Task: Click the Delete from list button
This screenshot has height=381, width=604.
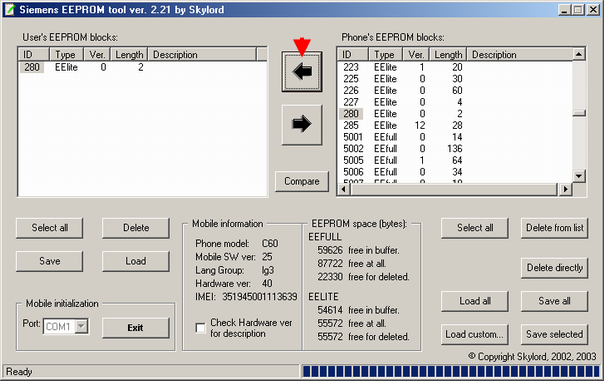Action: [x=554, y=228]
